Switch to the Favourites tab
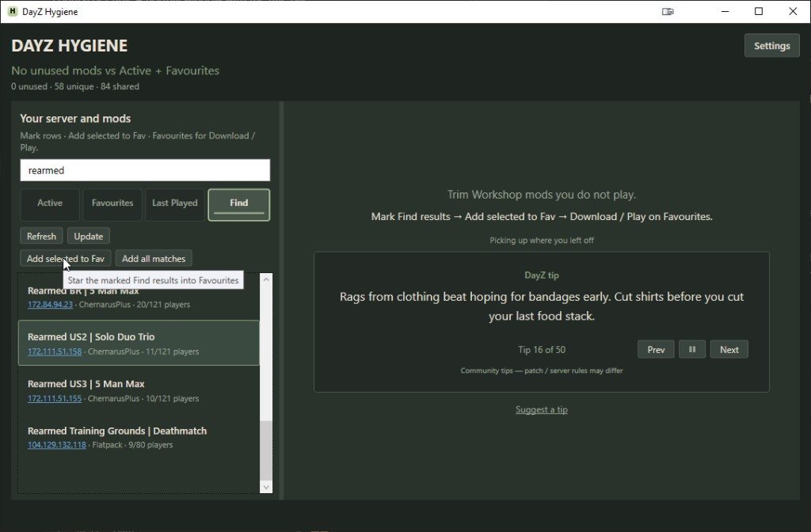 tap(112, 203)
